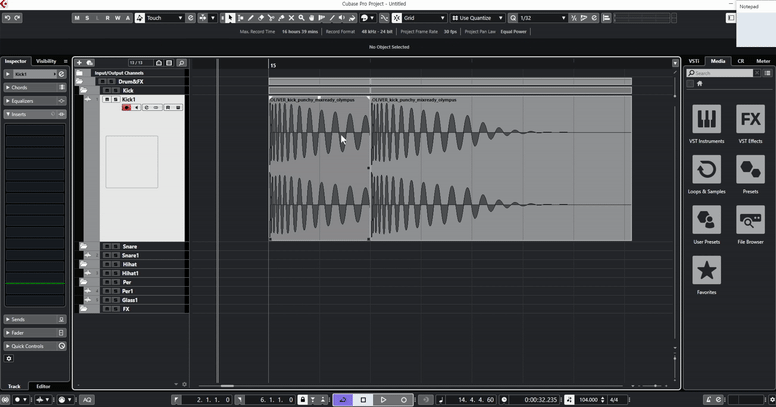This screenshot has height=407, width=776.
Task: Solo the Kick1 track
Action: tap(115, 100)
